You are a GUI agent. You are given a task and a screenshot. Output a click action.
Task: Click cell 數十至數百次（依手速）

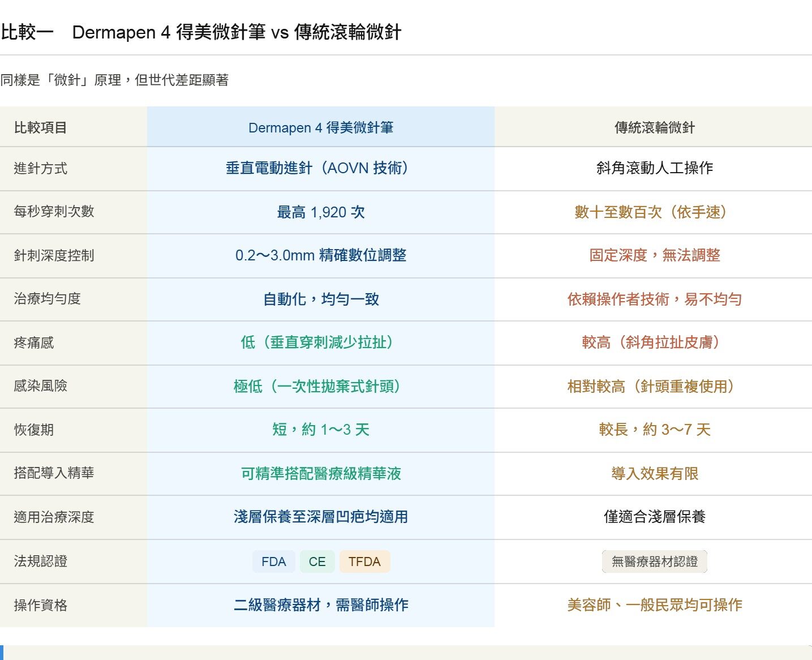(x=654, y=212)
